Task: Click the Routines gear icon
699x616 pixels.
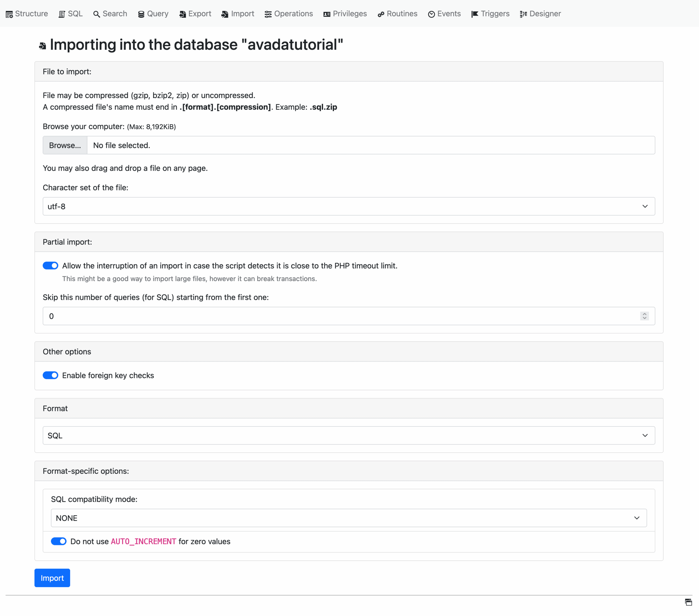Action: pyautogui.click(x=381, y=14)
